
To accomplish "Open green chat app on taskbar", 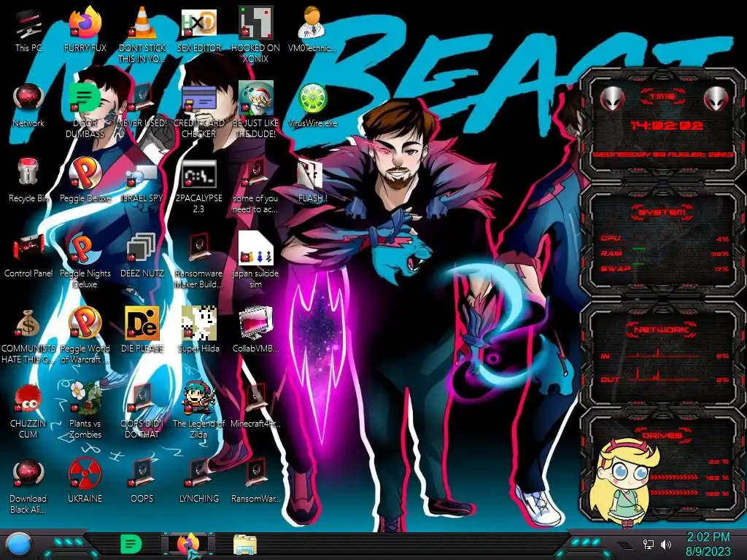I will tap(131, 544).
